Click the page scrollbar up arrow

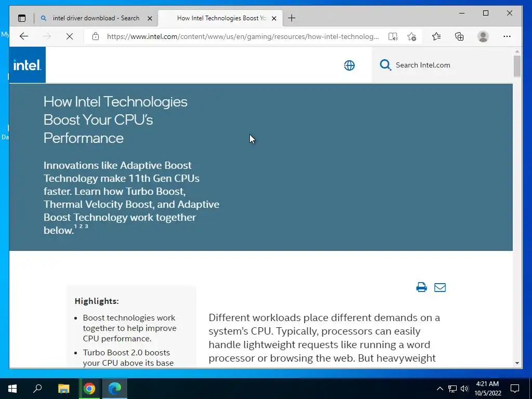click(x=517, y=51)
